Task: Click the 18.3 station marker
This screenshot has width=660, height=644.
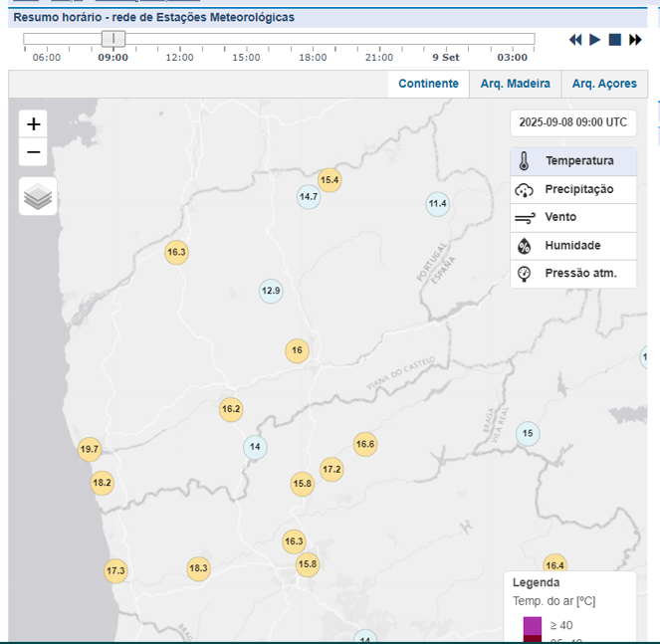Action: [x=198, y=568]
